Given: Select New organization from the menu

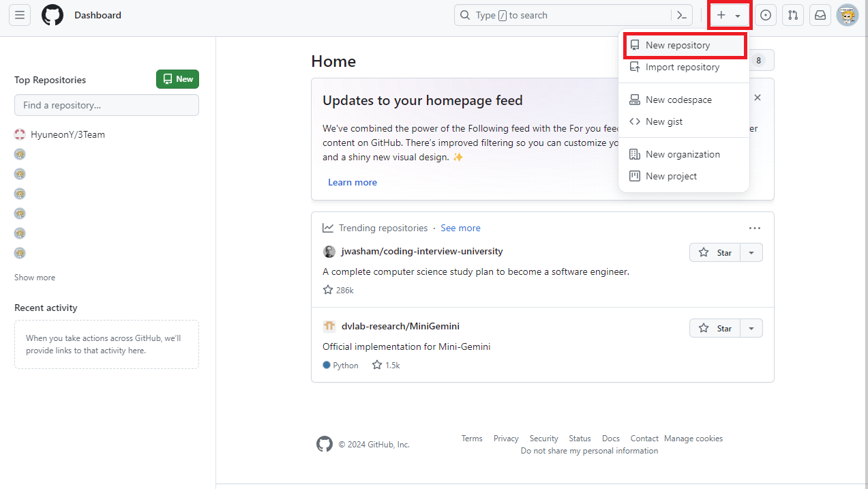Looking at the screenshot, I should pos(684,154).
